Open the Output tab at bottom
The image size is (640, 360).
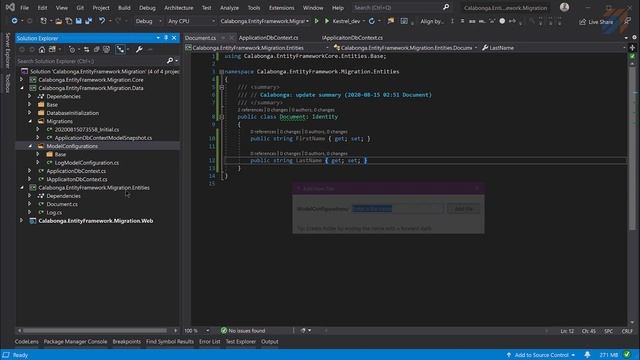click(270, 342)
